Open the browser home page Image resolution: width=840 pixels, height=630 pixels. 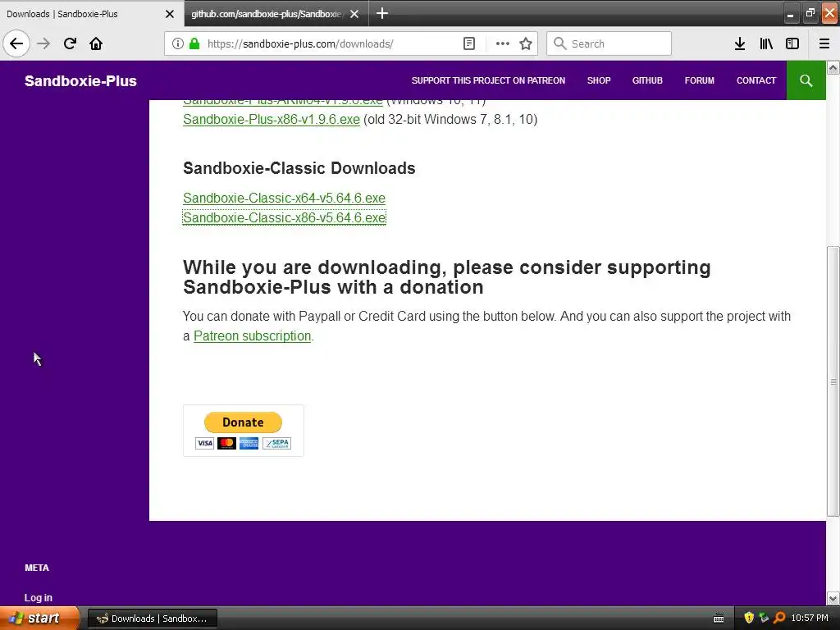tap(96, 43)
